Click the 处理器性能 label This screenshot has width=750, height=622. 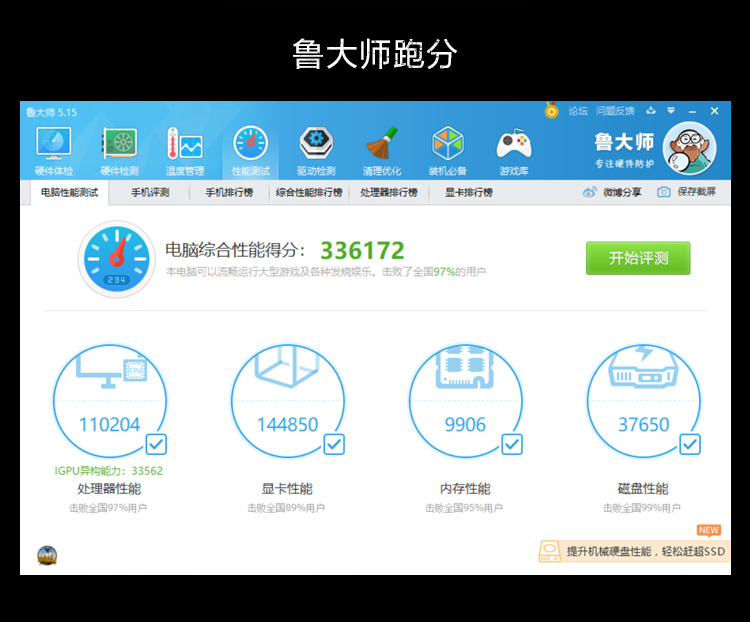coord(109,489)
